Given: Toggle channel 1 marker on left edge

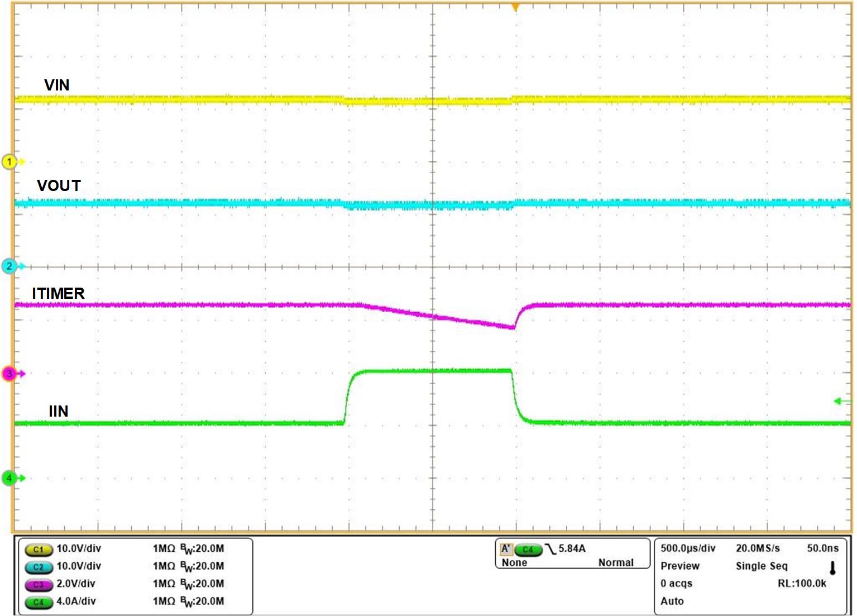Looking at the screenshot, I should [x=9, y=161].
